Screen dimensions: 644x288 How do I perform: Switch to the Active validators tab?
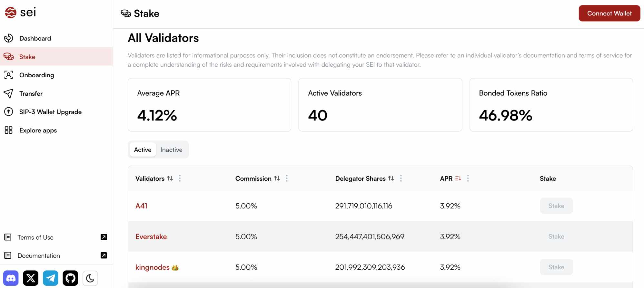coord(143,149)
